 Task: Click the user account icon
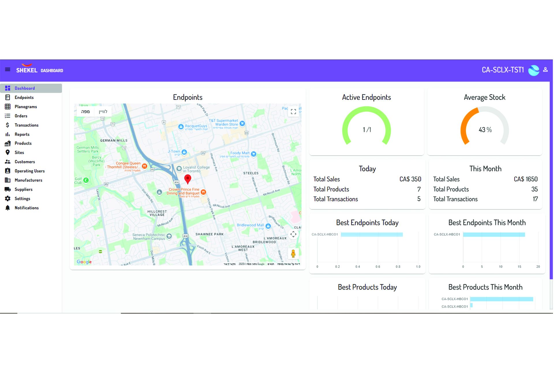(x=545, y=70)
